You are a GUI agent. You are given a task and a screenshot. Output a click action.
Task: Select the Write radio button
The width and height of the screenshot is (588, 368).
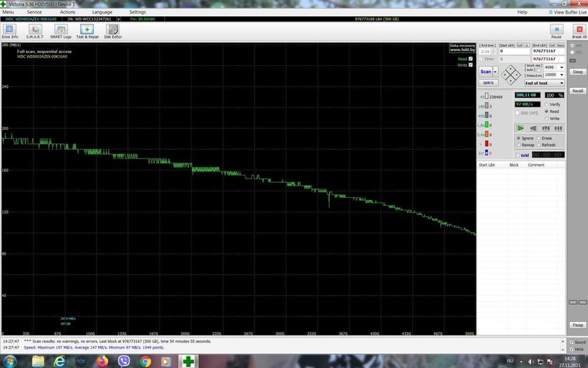tap(547, 118)
